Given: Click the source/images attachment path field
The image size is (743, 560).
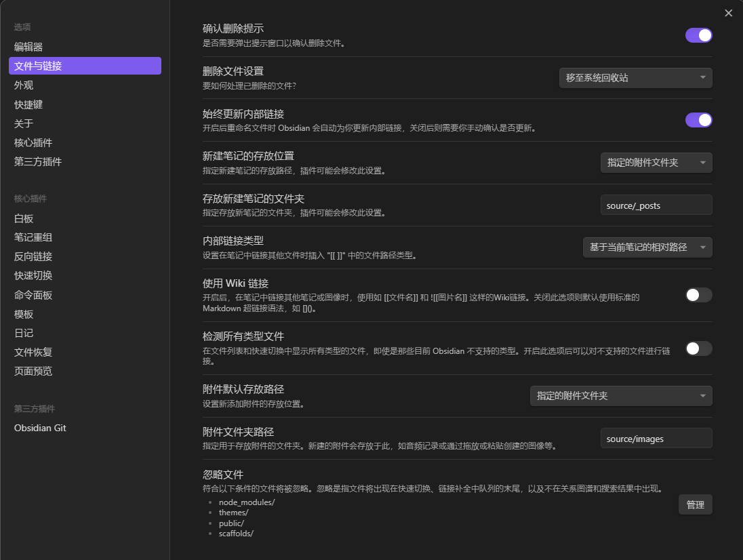Looking at the screenshot, I should (656, 438).
